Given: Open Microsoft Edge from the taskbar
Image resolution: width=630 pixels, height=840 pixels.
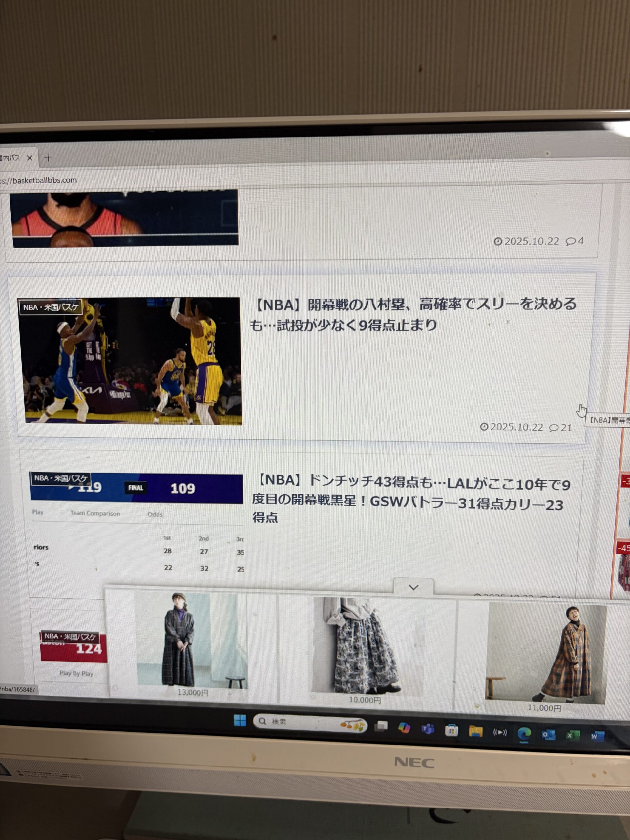Looking at the screenshot, I should click(524, 734).
